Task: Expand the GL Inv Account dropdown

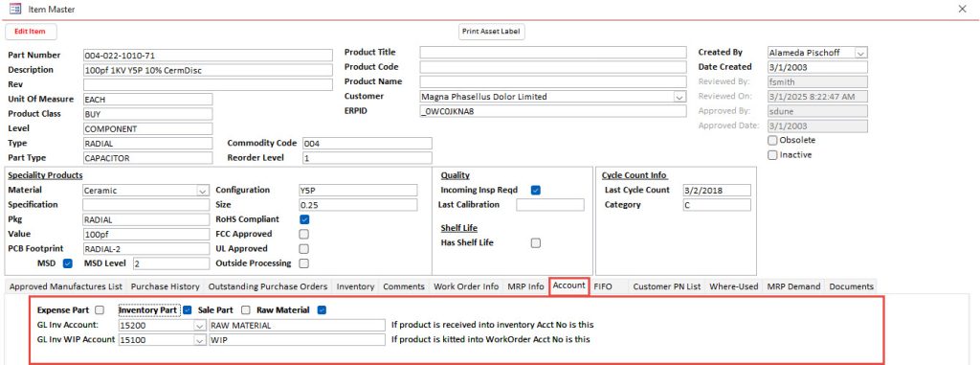Action: 199,325
